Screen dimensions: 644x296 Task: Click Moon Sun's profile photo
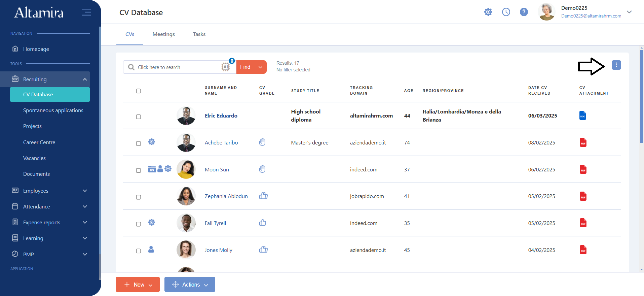click(x=186, y=169)
